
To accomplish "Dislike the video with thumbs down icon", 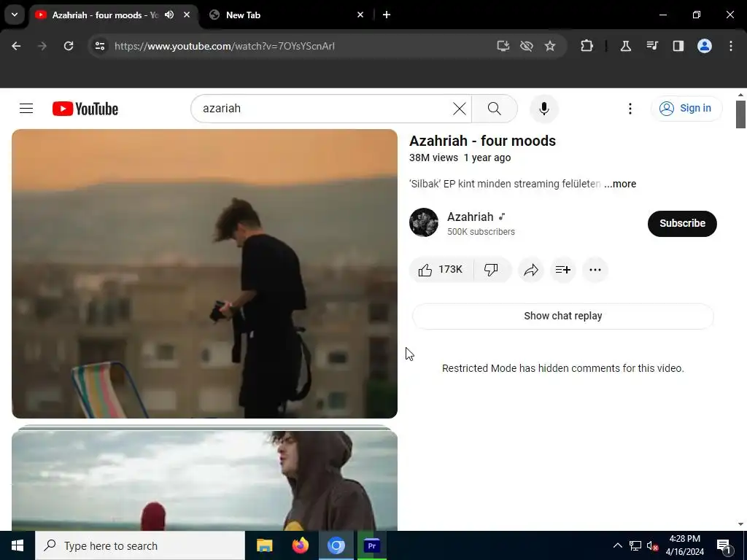I will point(492,270).
